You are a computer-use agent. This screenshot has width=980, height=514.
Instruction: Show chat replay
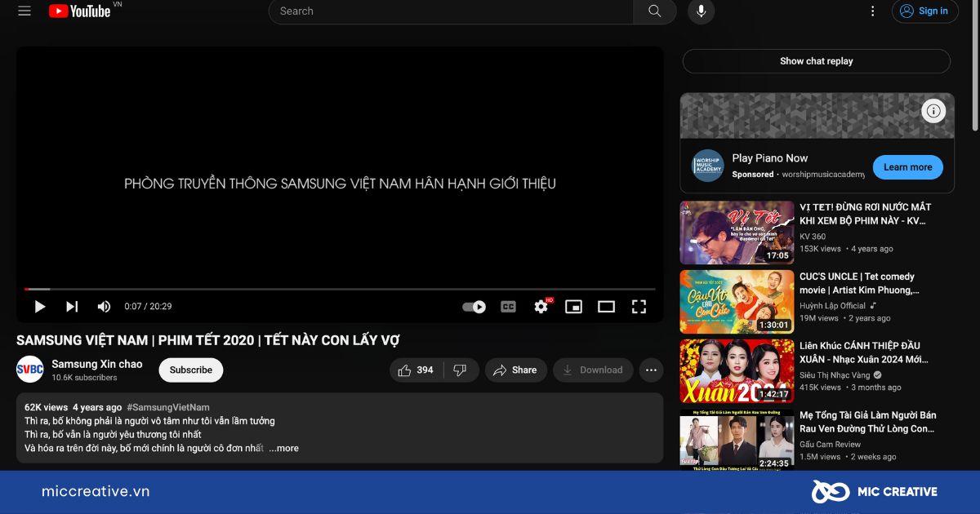tap(817, 61)
